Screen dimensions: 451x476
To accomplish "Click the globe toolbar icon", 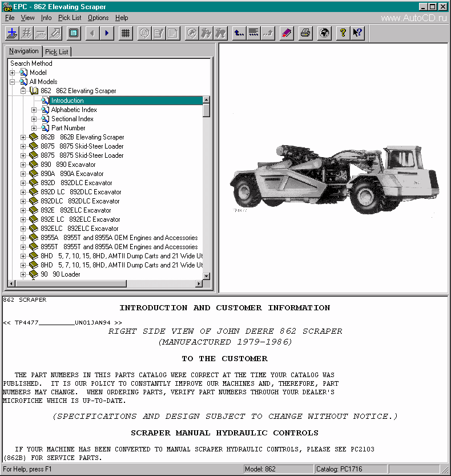I will (x=324, y=33).
